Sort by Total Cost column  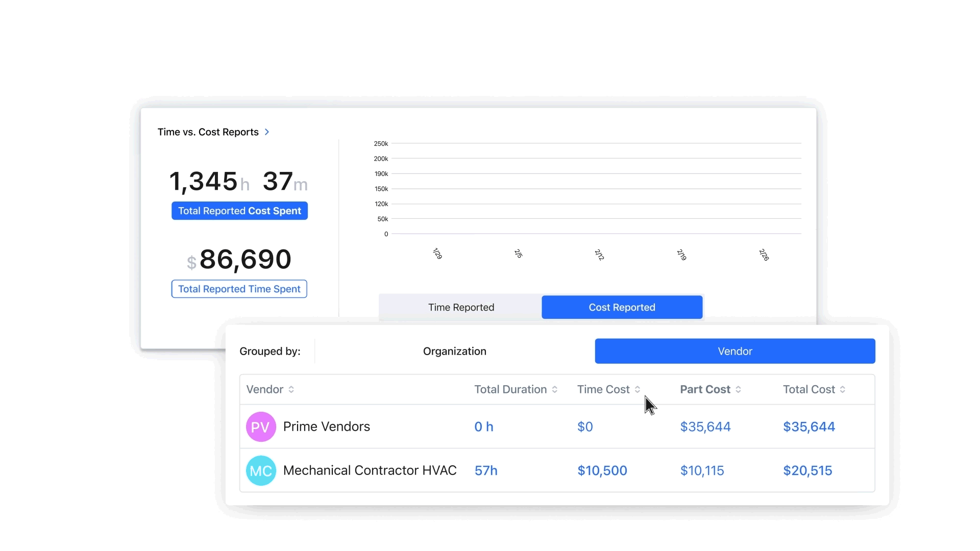(842, 389)
